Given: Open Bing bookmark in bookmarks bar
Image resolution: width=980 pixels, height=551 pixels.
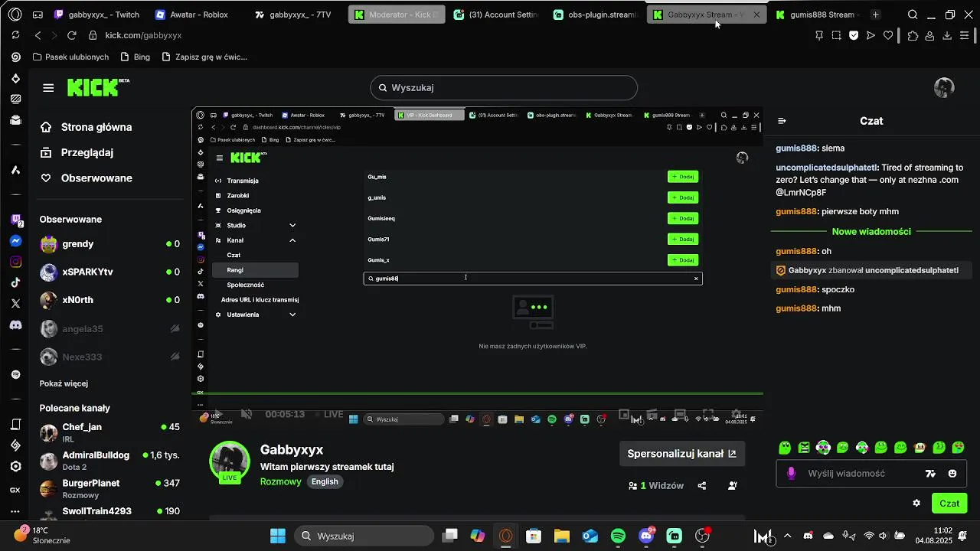Looking at the screenshot, I should (x=135, y=57).
